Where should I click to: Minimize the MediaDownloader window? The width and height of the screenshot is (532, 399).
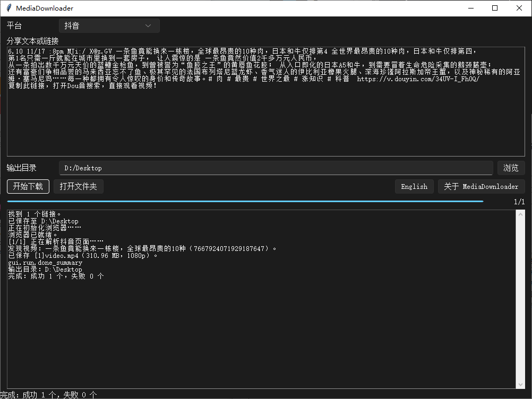pyautogui.click(x=471, y=8)
